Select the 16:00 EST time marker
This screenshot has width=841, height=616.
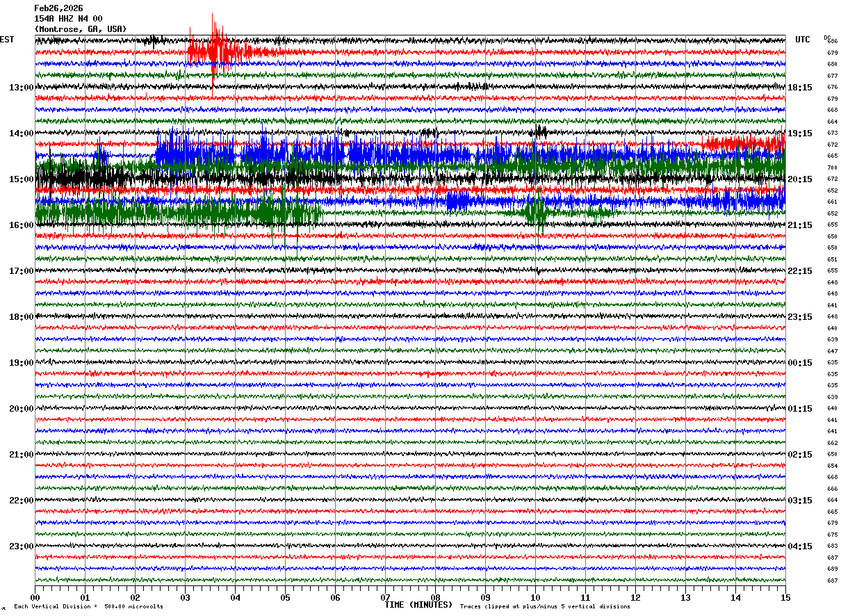(x=21, y=225)
